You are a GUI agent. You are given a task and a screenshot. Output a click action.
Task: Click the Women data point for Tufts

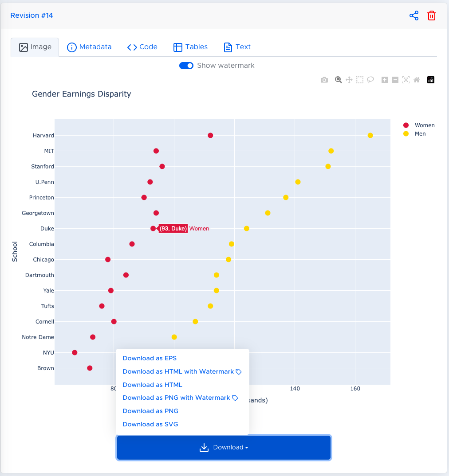(102, 306)
